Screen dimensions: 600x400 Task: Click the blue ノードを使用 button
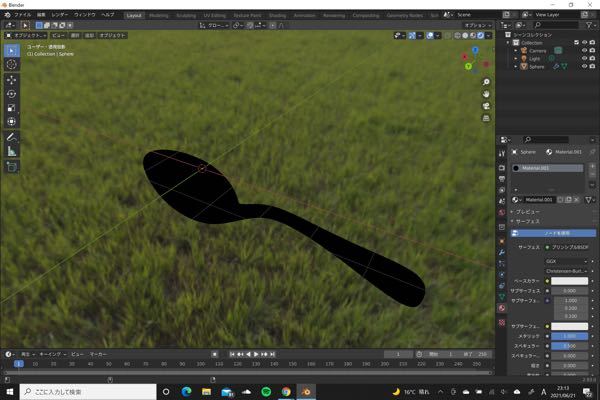click(553, 233)
